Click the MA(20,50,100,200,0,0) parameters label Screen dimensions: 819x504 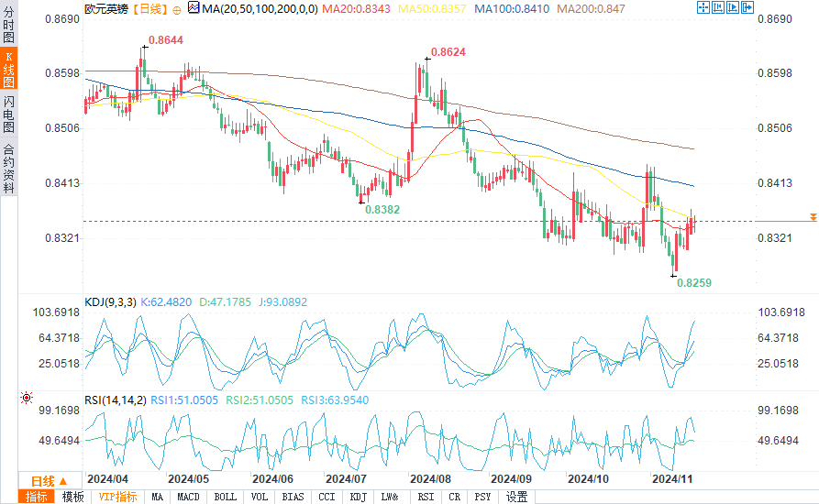click(260, 9)
